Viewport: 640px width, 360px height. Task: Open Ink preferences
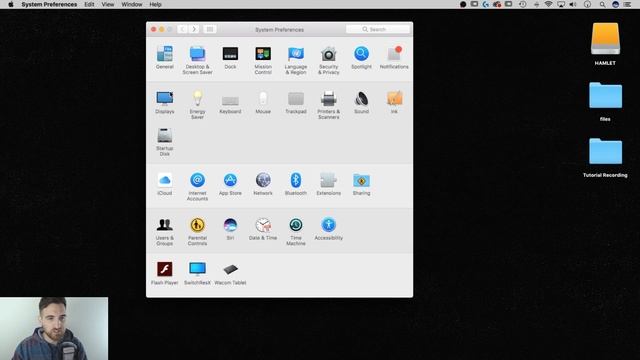pos(394,102)
